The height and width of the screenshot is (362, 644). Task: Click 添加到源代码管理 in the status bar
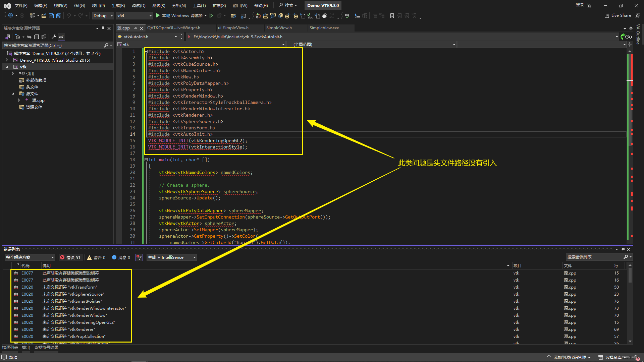pos(569,357)
